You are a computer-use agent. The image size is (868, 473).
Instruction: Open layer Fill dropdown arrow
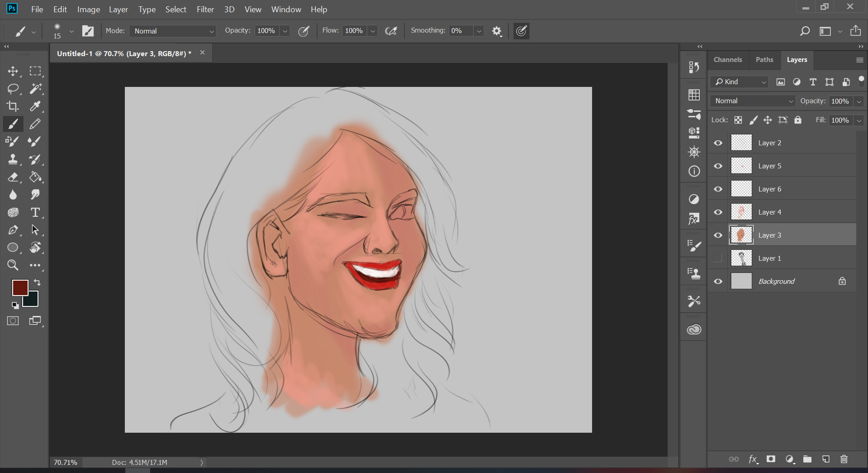(x=859, y=120)
